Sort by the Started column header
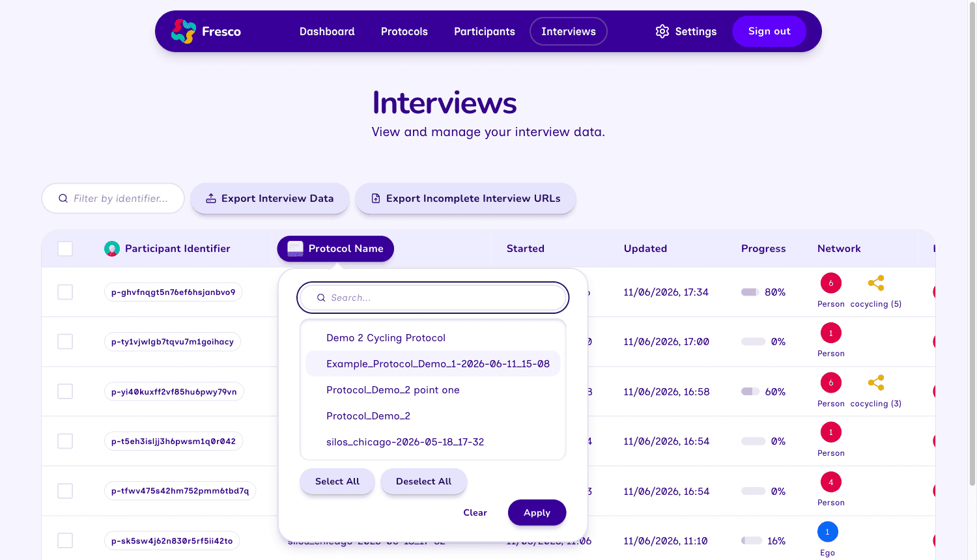977x560 pixels. click(x=526, y=249)
